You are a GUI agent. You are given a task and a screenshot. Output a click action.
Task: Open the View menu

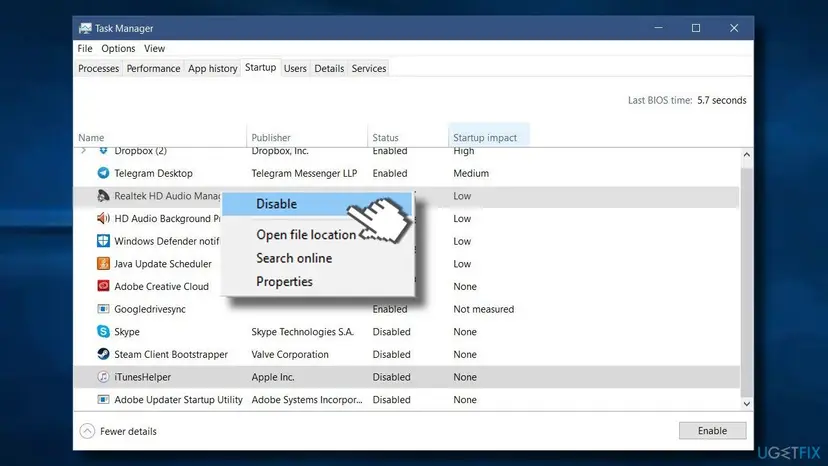[154, 49]
